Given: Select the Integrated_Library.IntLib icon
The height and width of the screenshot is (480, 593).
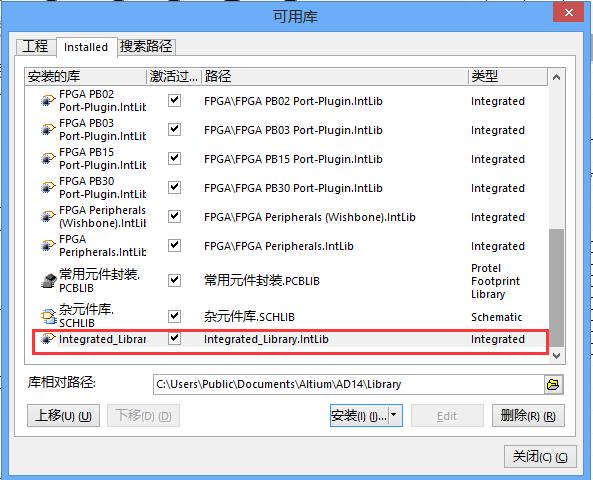Looking at the screenshot, I should coord(48,339).
